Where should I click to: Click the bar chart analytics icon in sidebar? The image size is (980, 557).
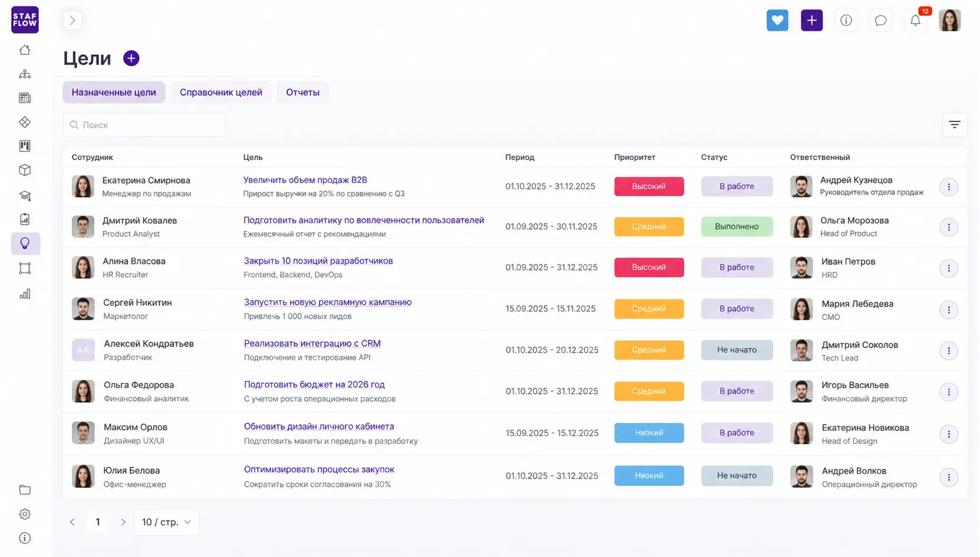click(x=25, y=294)
